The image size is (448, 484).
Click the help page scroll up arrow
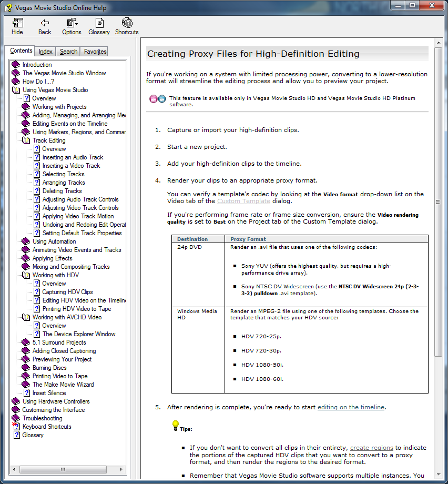[438, 42]
